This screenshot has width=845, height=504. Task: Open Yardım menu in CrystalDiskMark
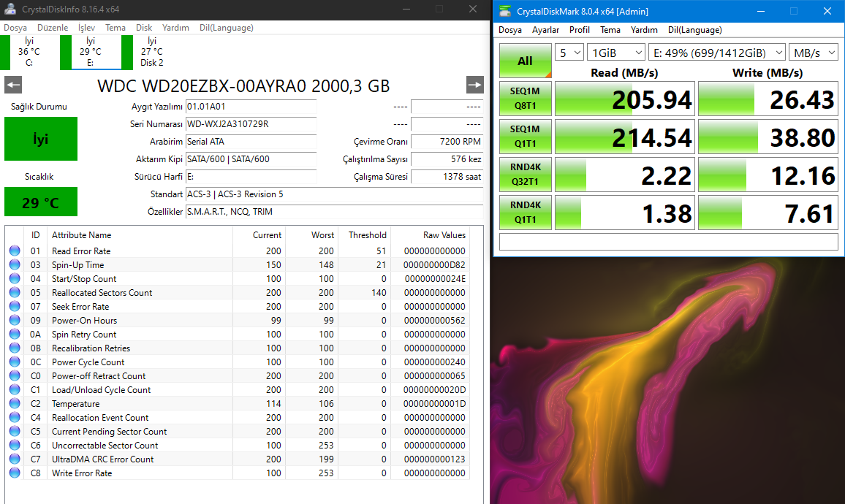(x=644, y=30)
